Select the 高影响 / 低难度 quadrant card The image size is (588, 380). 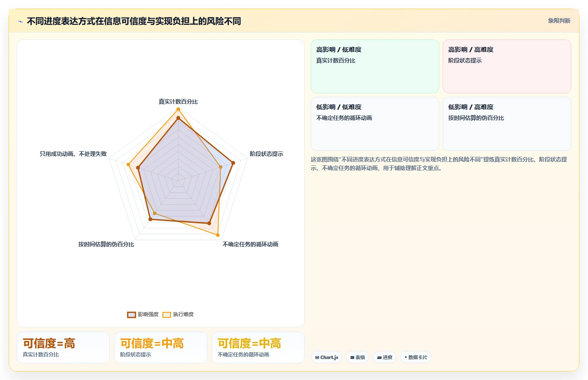375,66
